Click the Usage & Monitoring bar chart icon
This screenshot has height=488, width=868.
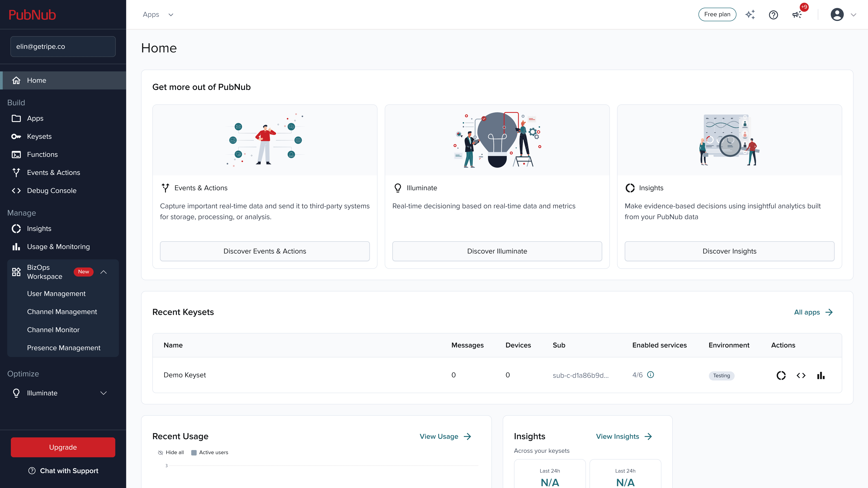click(x=16, y=247)
